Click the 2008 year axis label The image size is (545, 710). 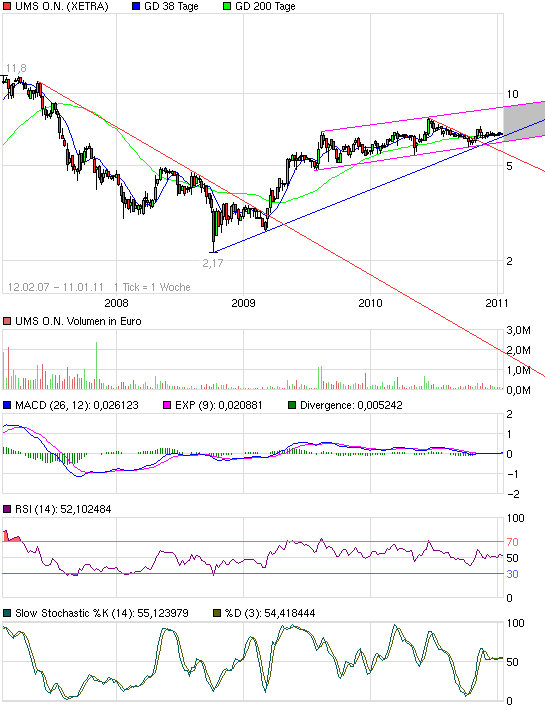116,303
